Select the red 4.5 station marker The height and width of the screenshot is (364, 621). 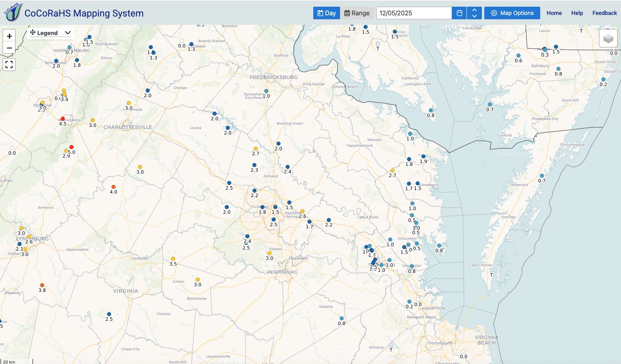(63, 119)
